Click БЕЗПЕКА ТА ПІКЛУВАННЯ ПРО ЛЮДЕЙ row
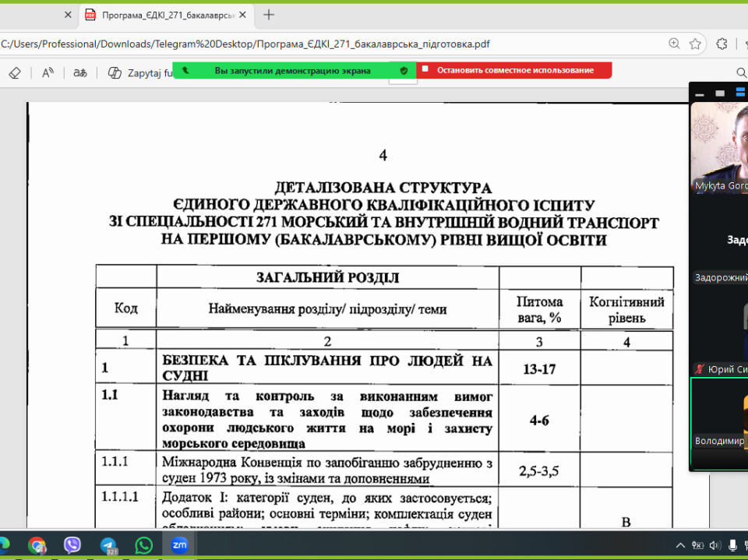 (x=327, y=368)
